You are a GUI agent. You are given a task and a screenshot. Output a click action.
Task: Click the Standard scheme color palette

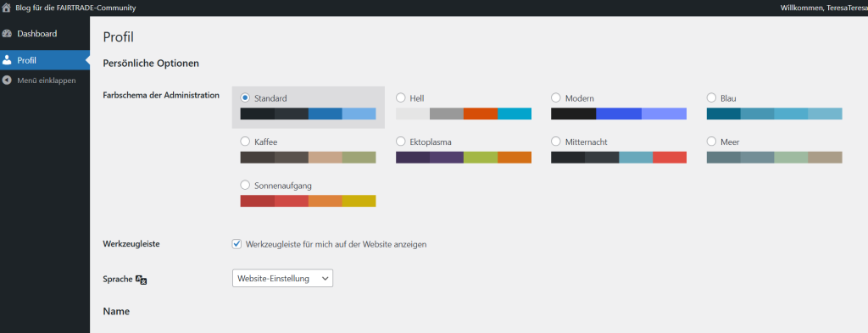click(309, 114)
